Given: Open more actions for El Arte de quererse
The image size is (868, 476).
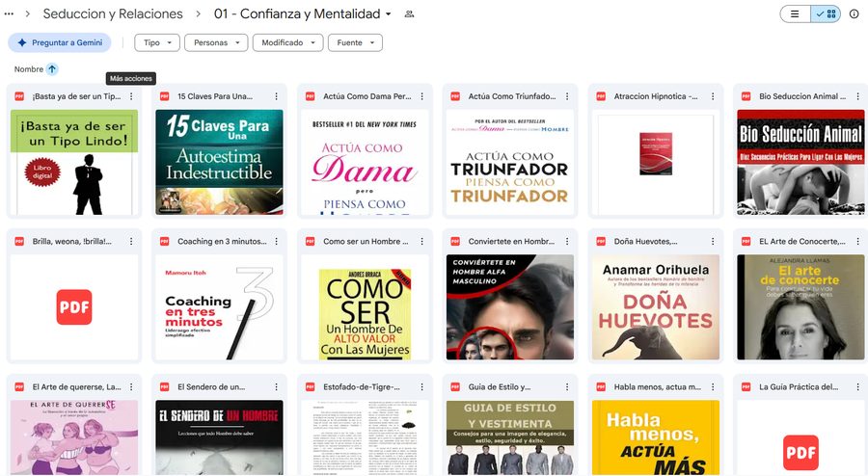Looking at the screenshot, I should point(131,387).
